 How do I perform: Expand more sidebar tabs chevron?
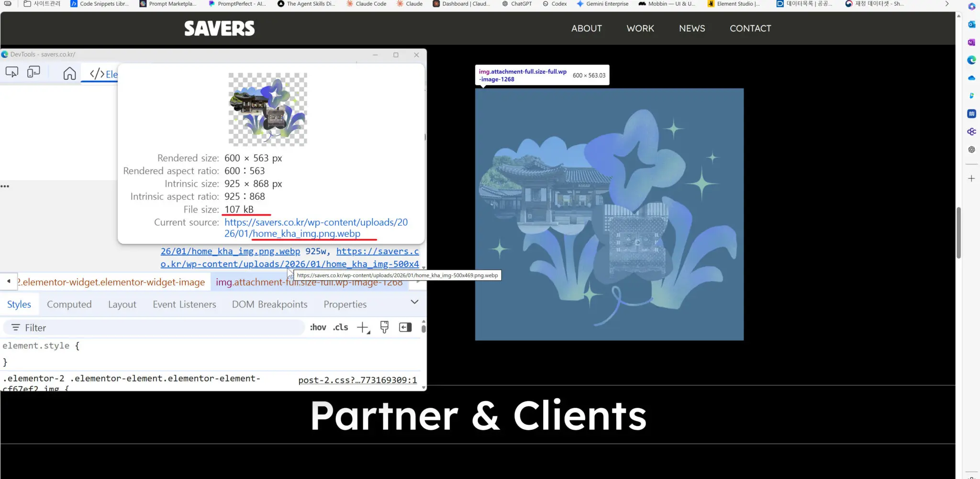coord(414,302)
